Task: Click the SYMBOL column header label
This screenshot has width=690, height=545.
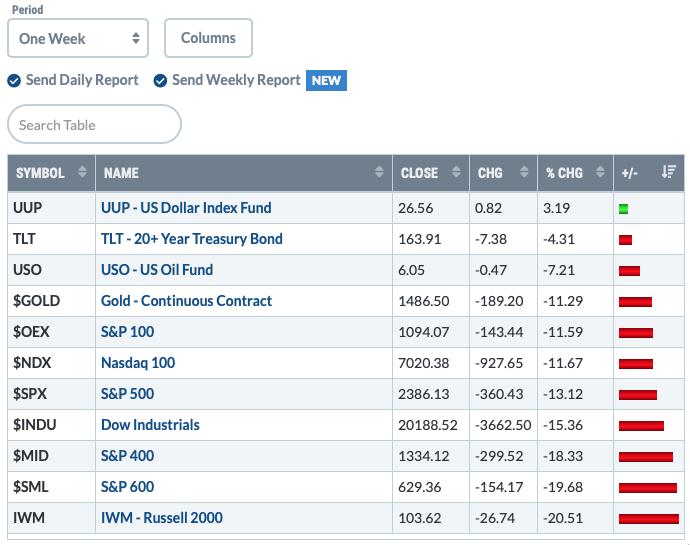Action: (40, 173)
